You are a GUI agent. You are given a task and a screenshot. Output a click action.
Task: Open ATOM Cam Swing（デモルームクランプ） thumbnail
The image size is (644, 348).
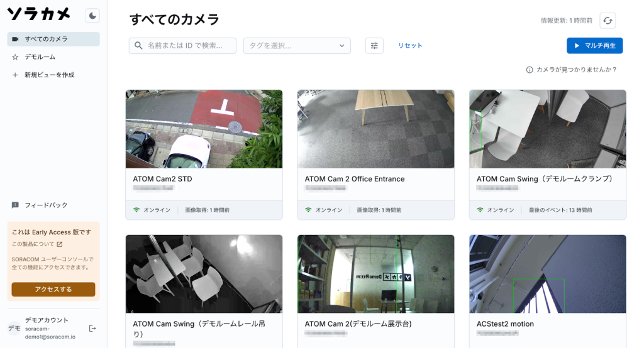(x=548, y=129)
